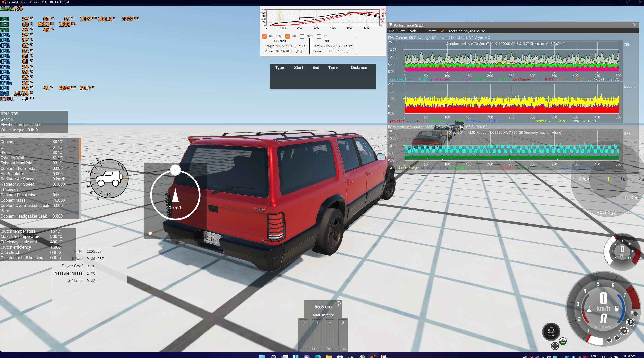Screen dimensions: 644x358
Task: Click the Freeze button
Action: coord(431,31)
